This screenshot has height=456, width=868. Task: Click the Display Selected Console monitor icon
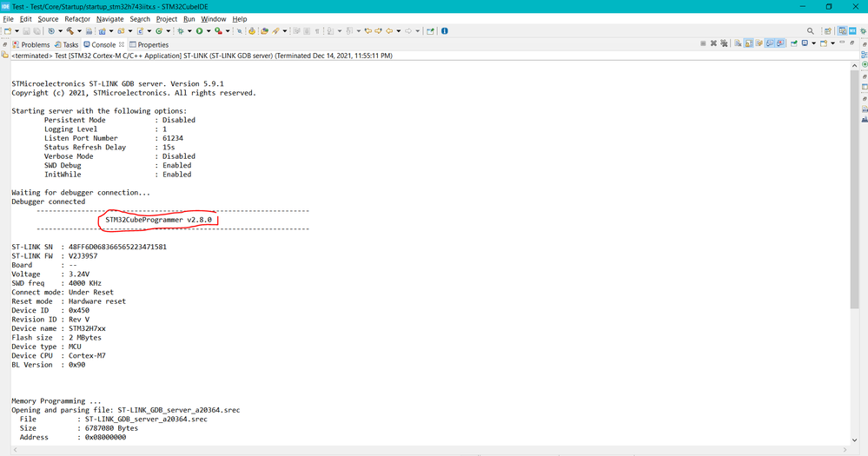tap(805, 43)
